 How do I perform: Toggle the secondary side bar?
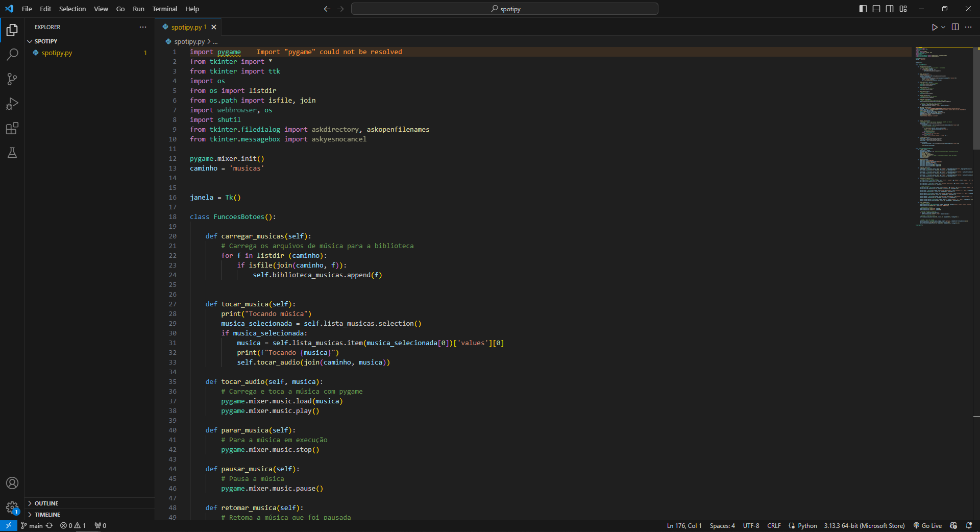click(x=890, y=9)
